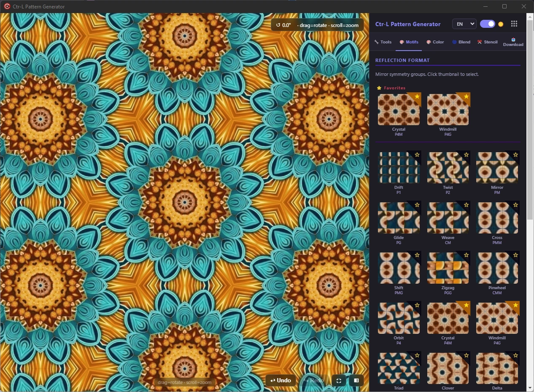Favorite the Drift pattern with its star
Viewport: 534px width, 392px height.
[x=417, y=155]
